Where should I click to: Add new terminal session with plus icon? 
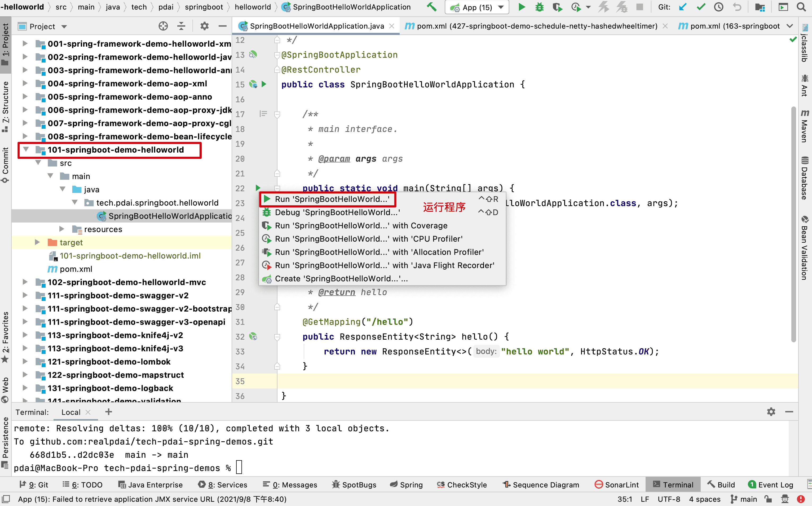click(108, 412)
